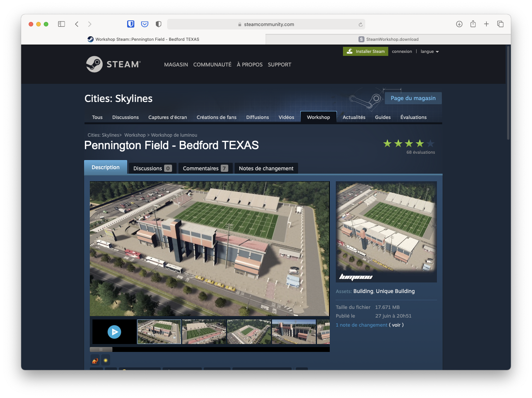Play the 3D preview thumbnail
Image resolution: width=532 pixels, height=398 pixels.
[114, 332]
